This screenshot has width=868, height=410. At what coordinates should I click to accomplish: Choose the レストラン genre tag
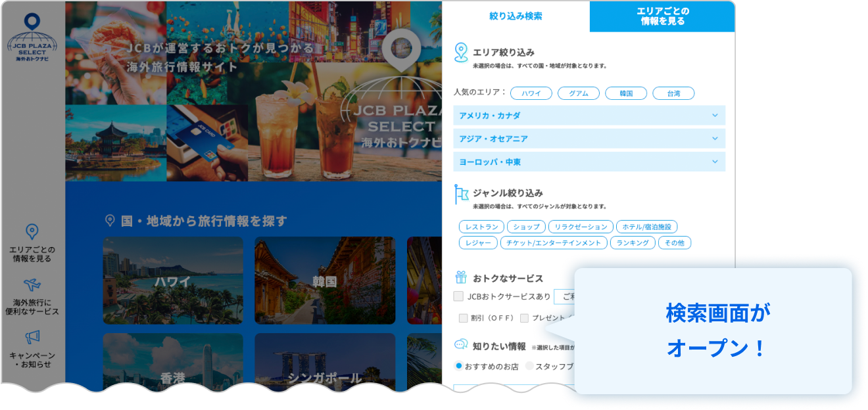click(481, 227)
